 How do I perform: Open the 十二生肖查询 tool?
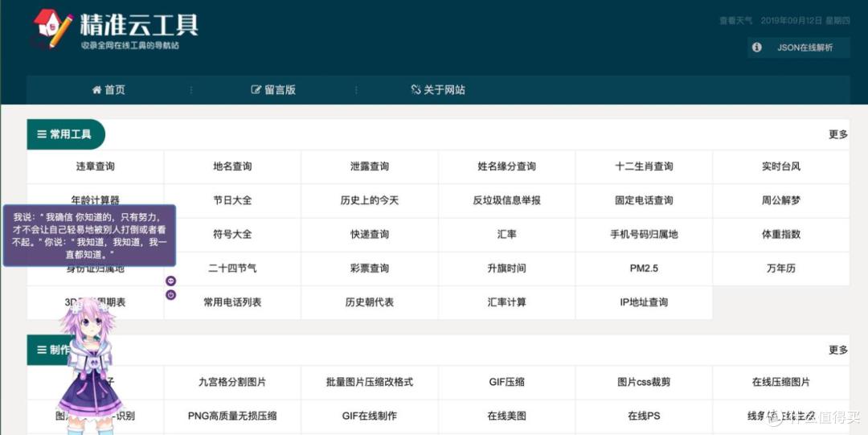[x=644, y=166]
